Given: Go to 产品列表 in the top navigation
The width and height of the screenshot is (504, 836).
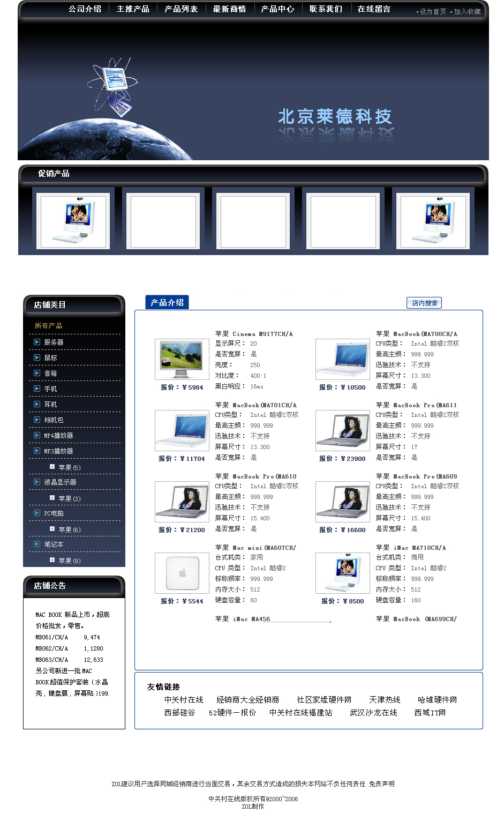Looking at the screenshot, I should click(181, 9).
